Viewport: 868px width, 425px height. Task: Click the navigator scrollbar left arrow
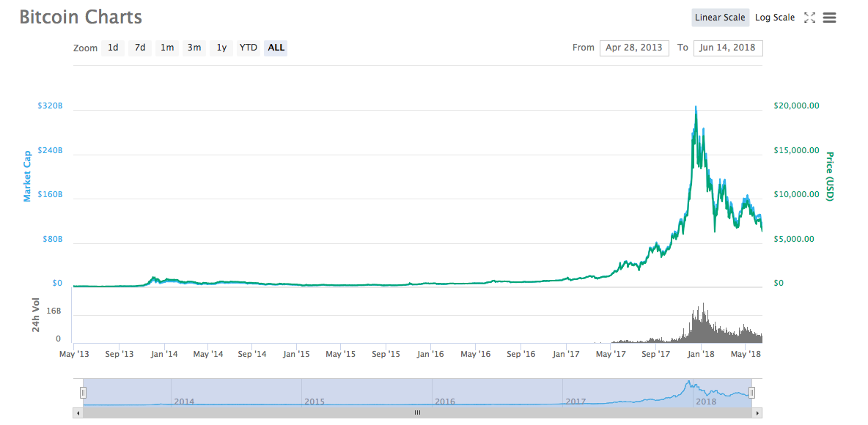tap(78, 413)
